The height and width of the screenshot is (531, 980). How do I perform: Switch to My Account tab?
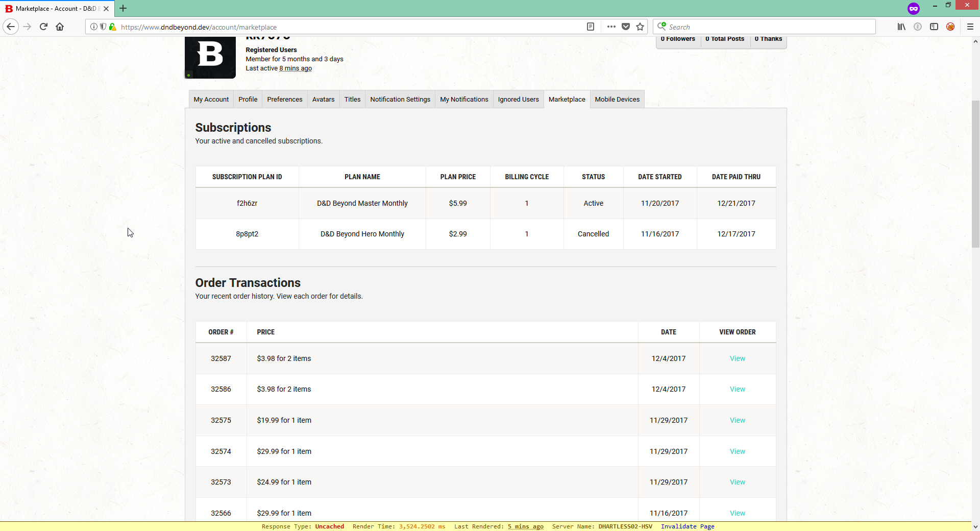tap(211, 99)
